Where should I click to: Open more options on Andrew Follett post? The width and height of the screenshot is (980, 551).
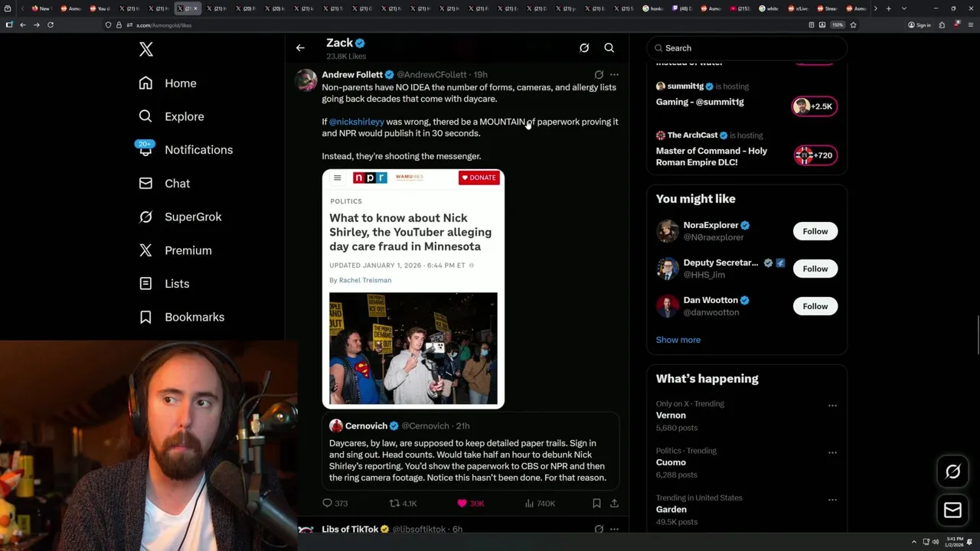[x=614, y=75]
